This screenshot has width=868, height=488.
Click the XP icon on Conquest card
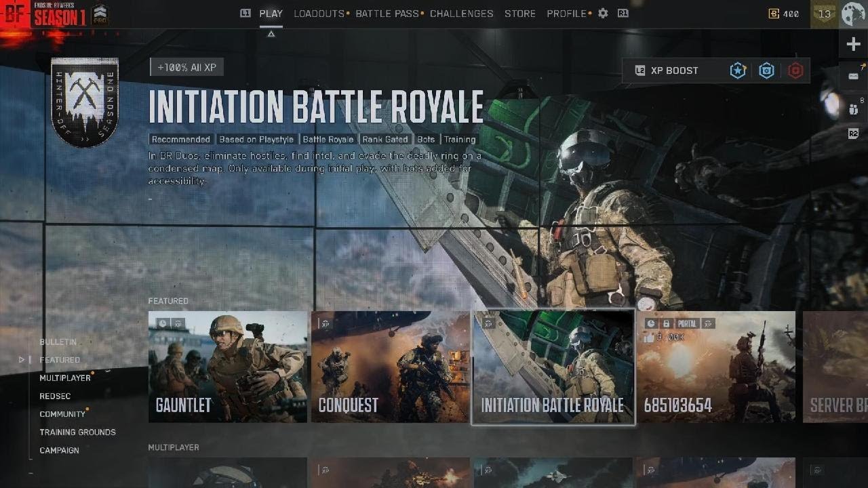click(x=325, y=323)
